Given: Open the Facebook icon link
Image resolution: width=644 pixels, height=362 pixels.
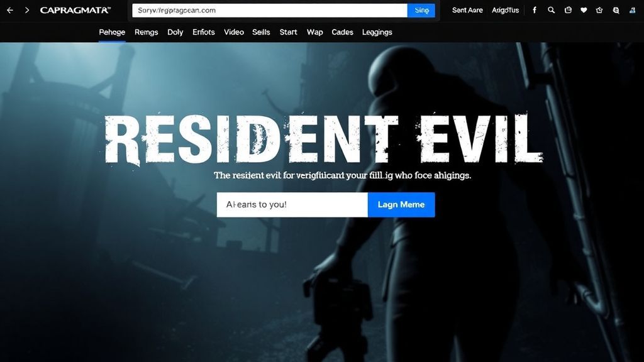Looking at the screenshot, I should pos(535,10).
